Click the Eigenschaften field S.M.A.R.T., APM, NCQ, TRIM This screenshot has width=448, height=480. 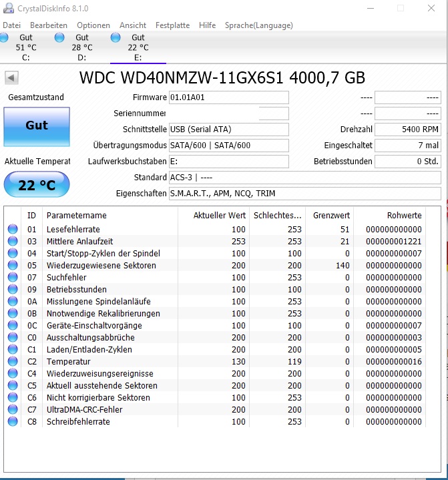[305, 194]
